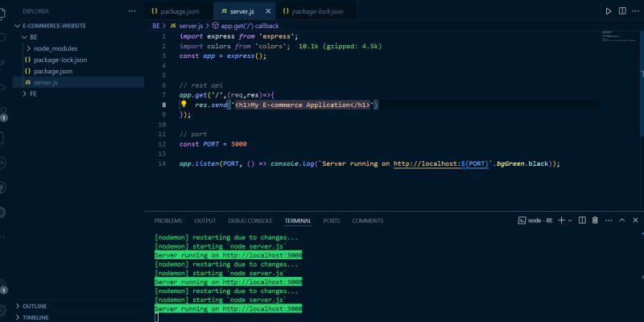Viewport: 644px width, 322px height.
Task: Open terminal panel more actions ellipsis
Action: [607, 221]
